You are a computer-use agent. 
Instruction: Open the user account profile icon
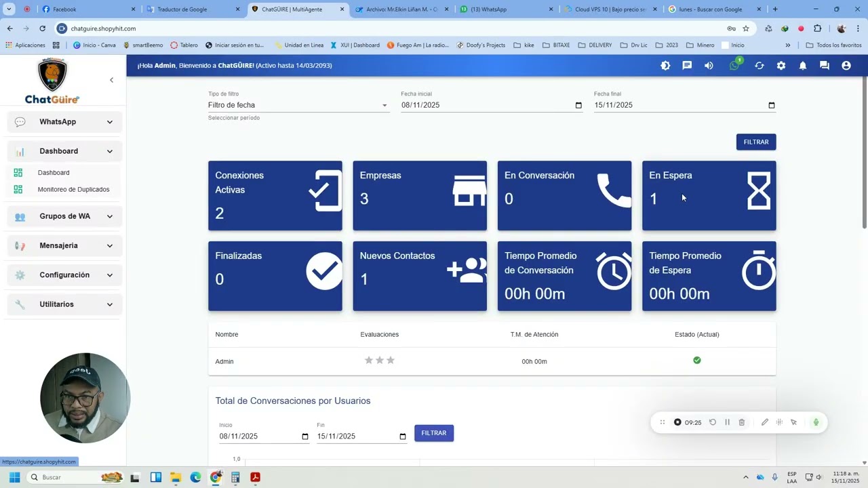846,66
